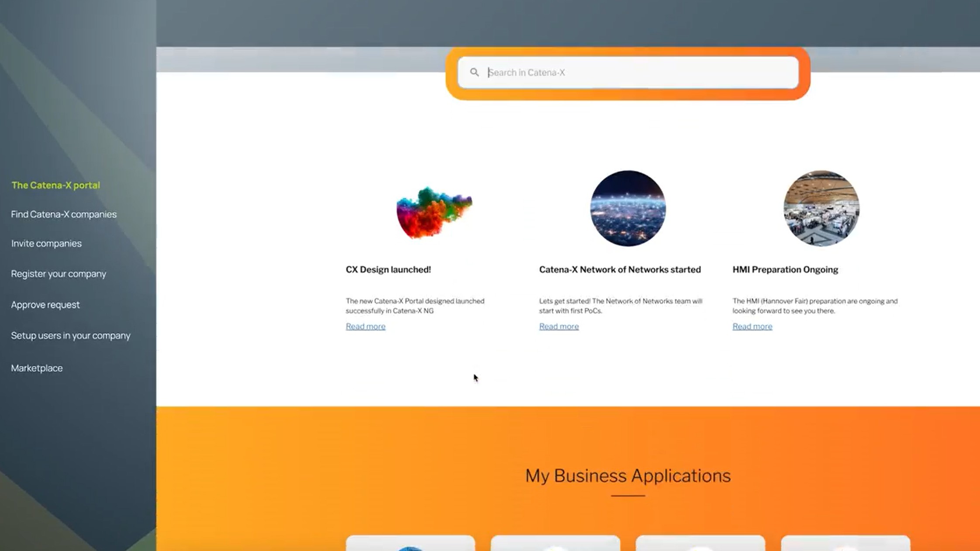Image resolution: width=980 pixels, height=551 pixels.
Task: Select Approve request in sidebar
Action: pos(45,305)
